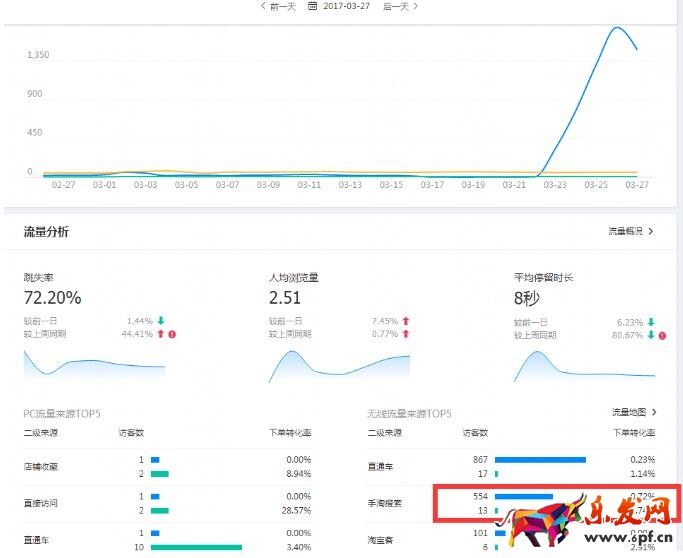This screenshot has height=558, width=683.
Task: Select 直接访问 row in PC sources
Action: click(x=41, y=503)
